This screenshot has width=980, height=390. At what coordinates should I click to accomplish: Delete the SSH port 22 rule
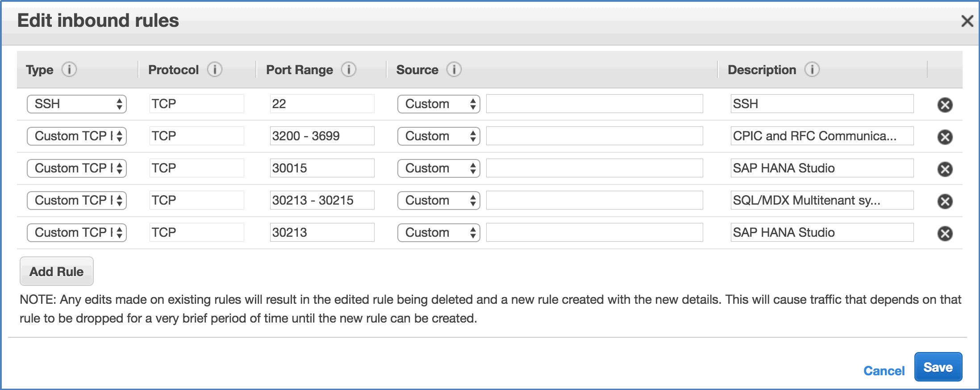(945, 105)
